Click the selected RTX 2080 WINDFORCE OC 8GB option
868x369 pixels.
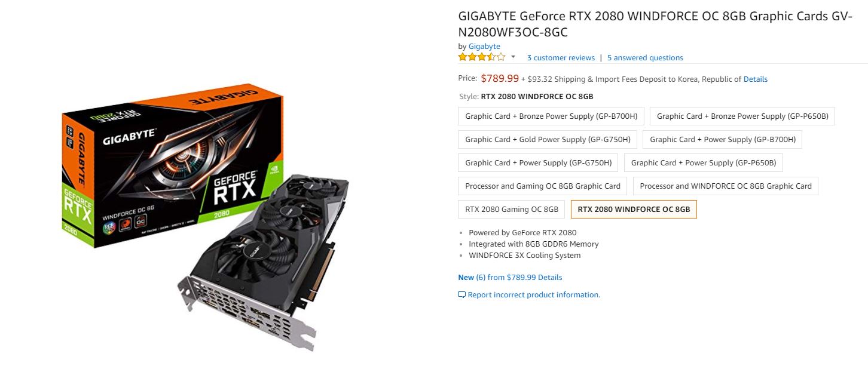click(634, 210)
